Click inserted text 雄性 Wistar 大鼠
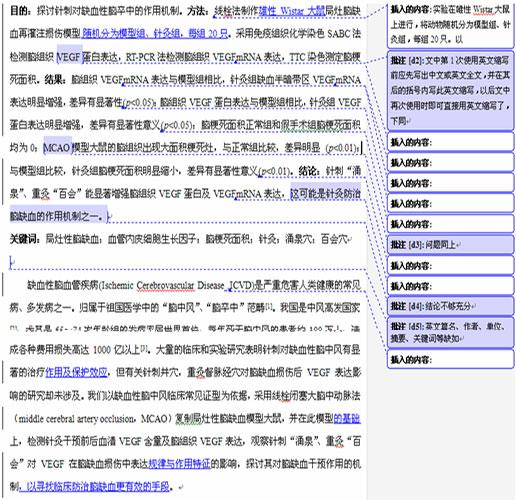 (292, 12)
